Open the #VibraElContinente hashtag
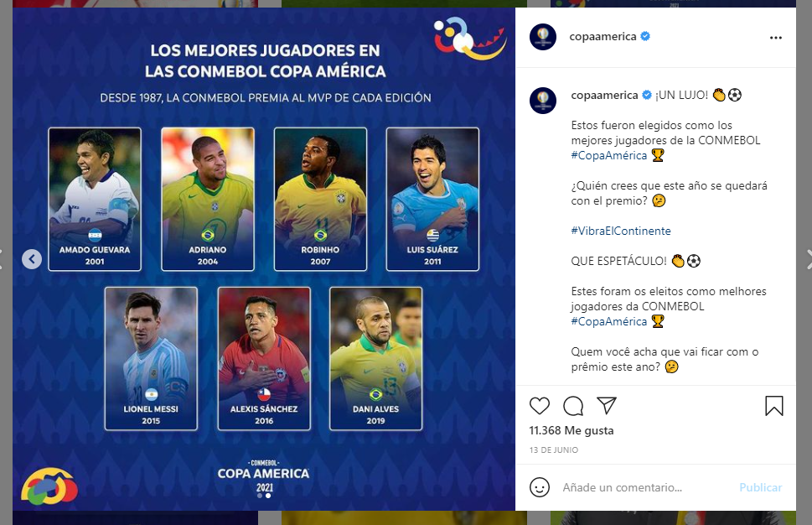Image resolution: width=812 pixels, height=525 pixels. 621,231
